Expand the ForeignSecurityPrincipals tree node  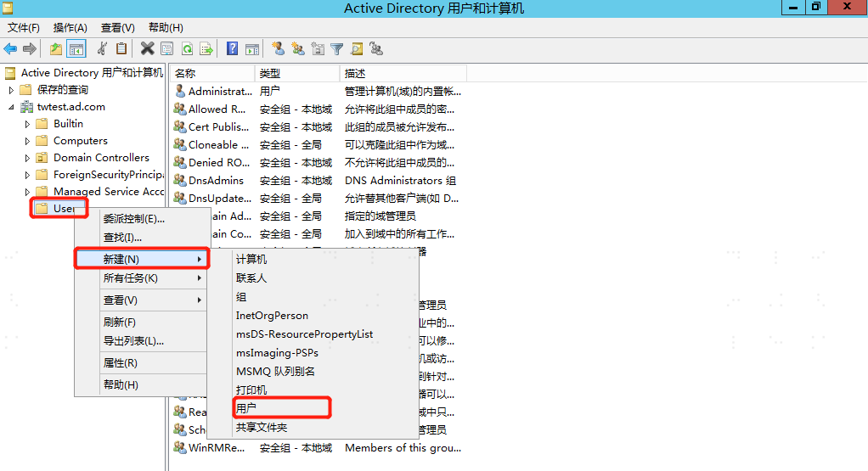pos(27,175)
